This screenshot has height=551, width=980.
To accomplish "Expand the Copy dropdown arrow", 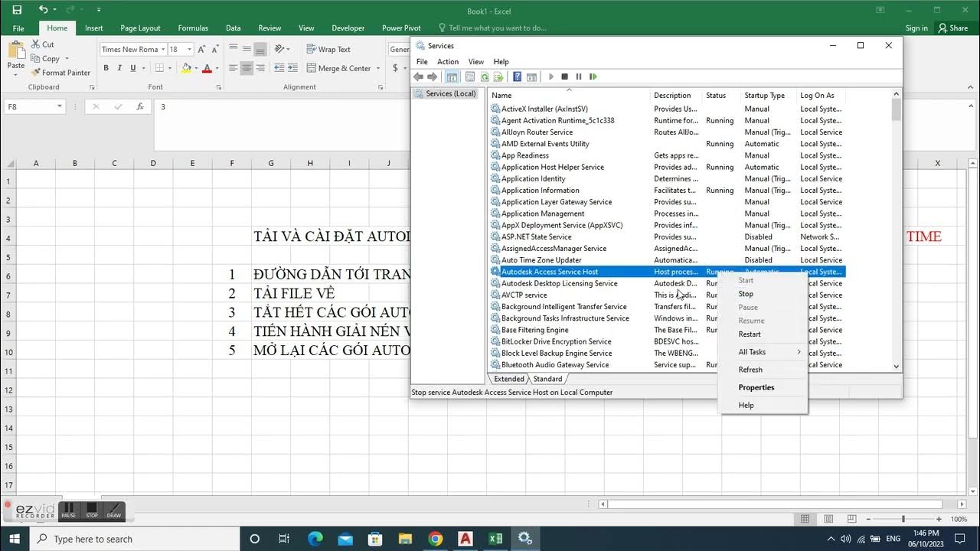I will click(67, 59).
